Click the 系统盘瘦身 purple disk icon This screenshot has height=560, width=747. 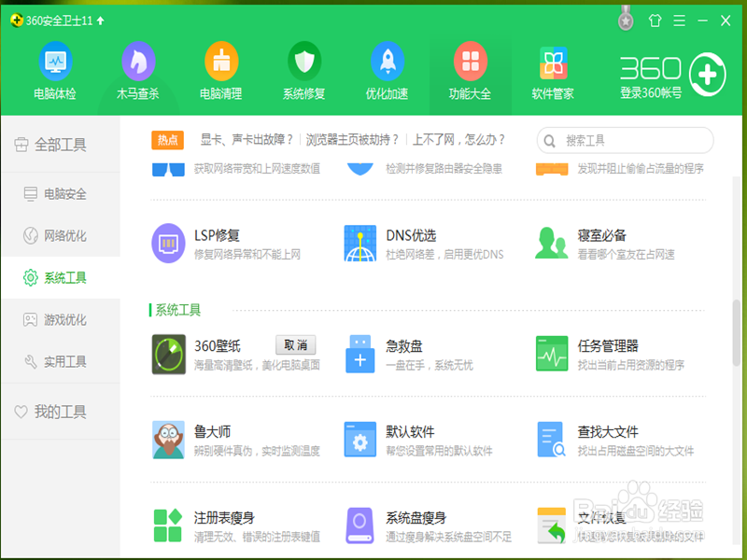point(359,525)
